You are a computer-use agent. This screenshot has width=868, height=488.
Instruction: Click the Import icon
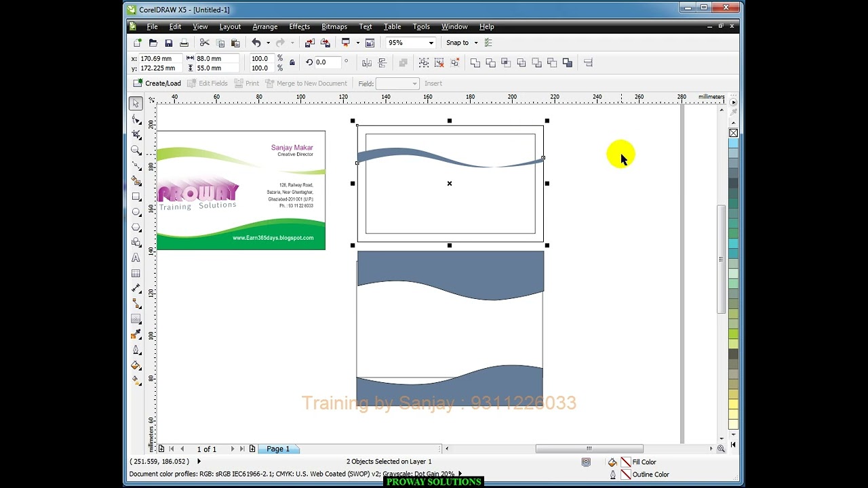coord(310,43)
